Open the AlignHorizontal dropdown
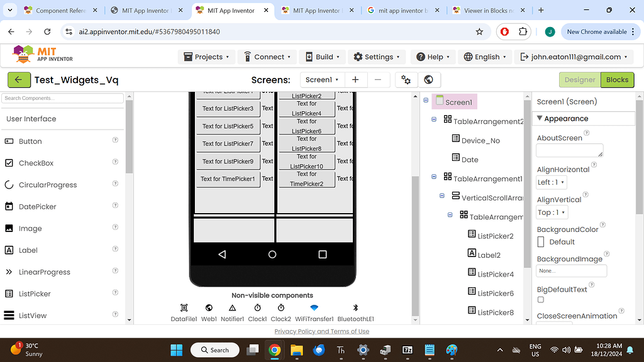The height and width of the screenshot is (362, 644). tap(551, 182)
